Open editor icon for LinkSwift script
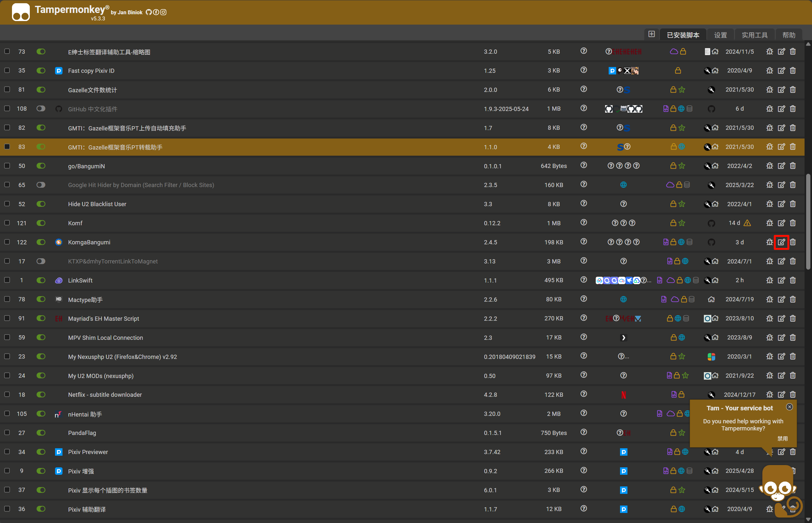Viewport: 812px width, 523px height. (782, 280)
